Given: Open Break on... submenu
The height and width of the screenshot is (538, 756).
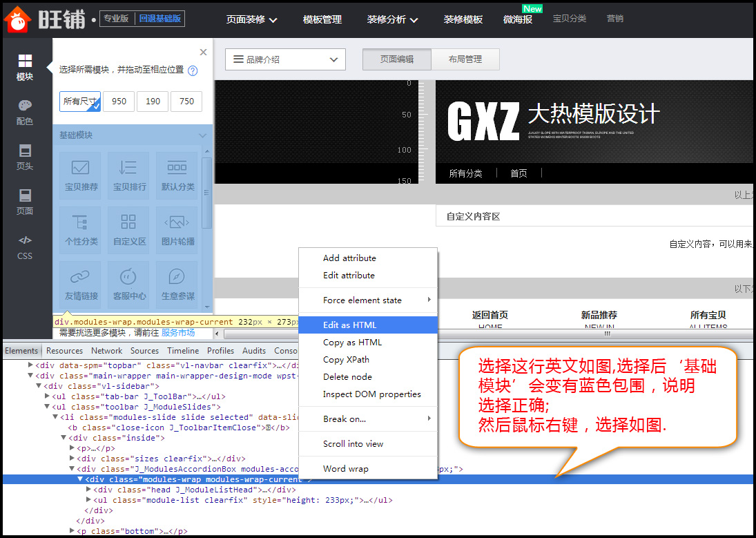Looking at the screenshot, I should pos(368,419).
